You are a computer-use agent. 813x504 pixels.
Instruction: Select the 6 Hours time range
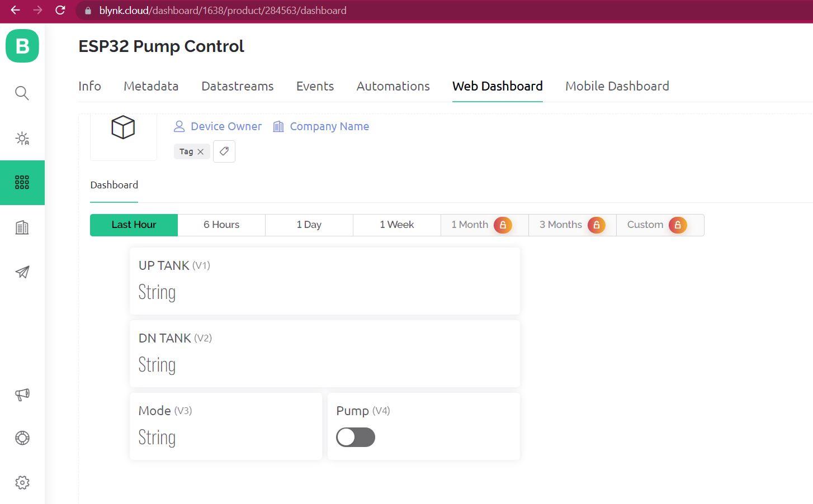(221, 225)
